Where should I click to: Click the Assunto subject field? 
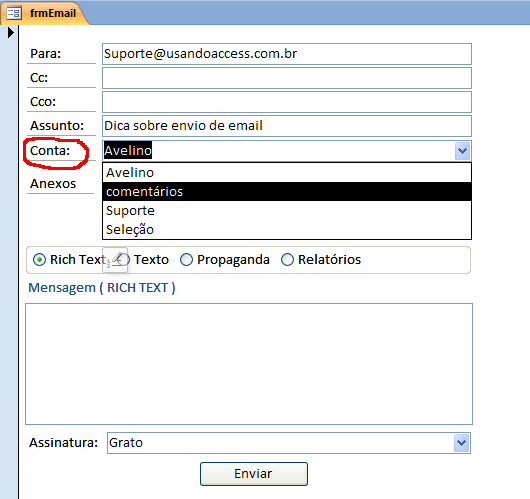point(287,126)
